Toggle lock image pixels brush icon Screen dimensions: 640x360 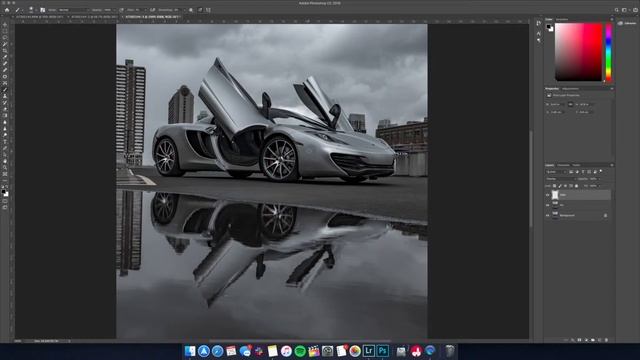[x=560, y=186]
